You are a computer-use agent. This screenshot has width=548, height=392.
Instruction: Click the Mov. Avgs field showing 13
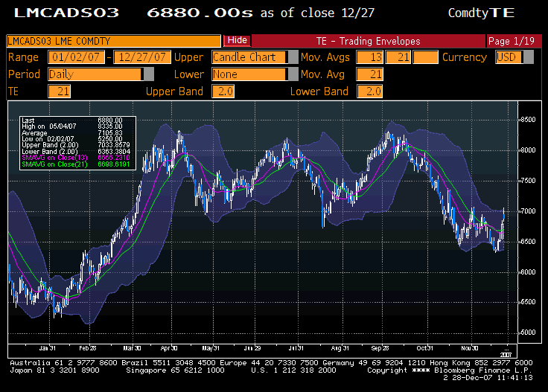click(x=369, y=57)
